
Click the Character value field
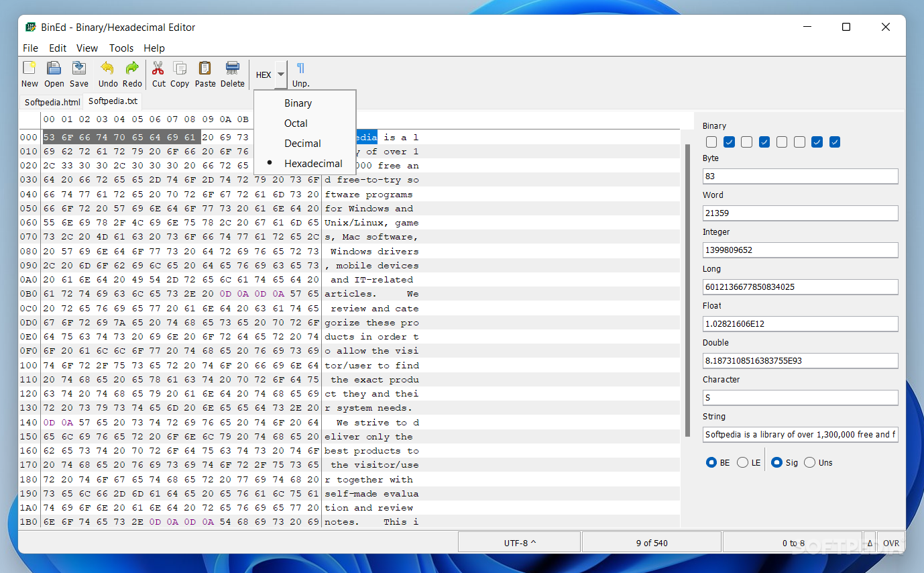(800, 397)
